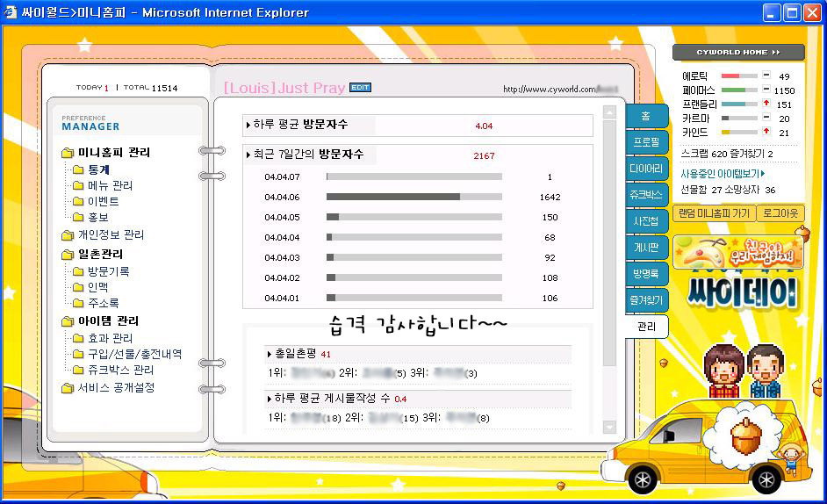This screenshot has height=504, width=827.
Task: Click the minus icon beside 카르마
Action: pos(766,118)
